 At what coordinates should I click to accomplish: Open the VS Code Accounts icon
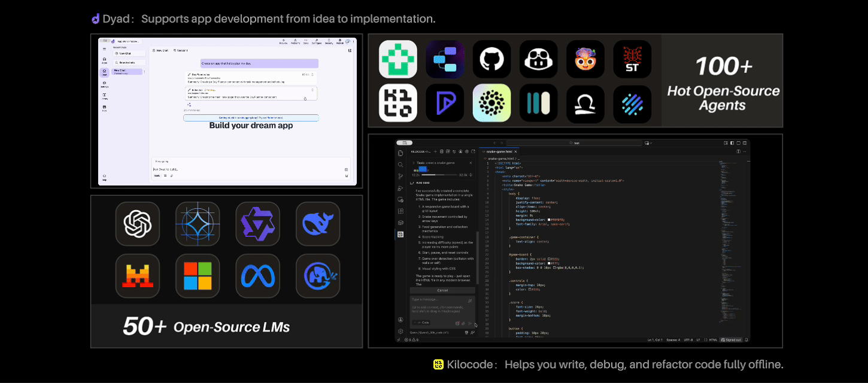tap(400, 320)
